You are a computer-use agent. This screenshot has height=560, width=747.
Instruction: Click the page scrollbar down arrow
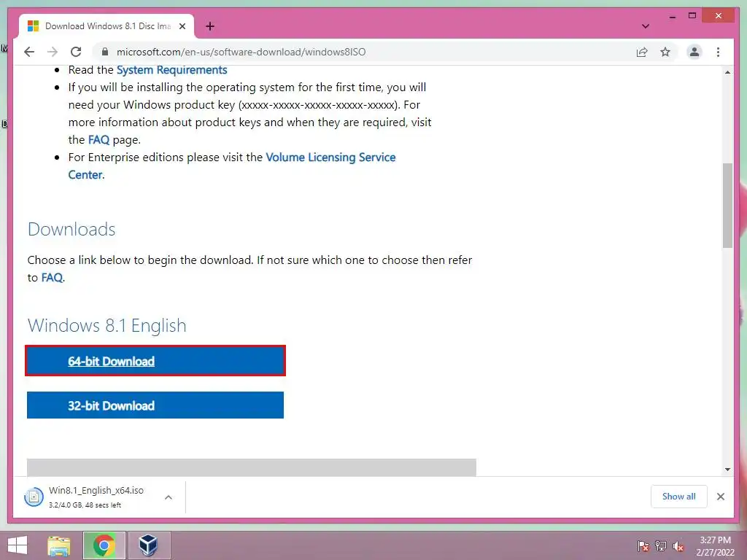727,470
